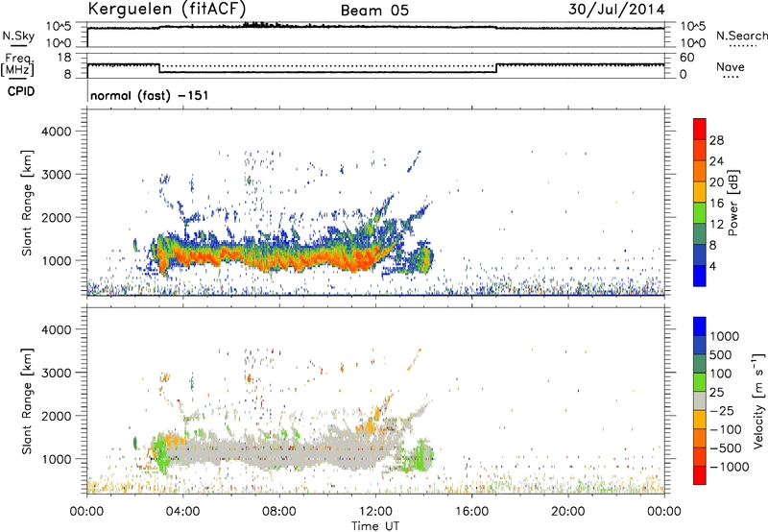Click the "28" power color bar value
This screenshot has width=768, height=532.
716,140
